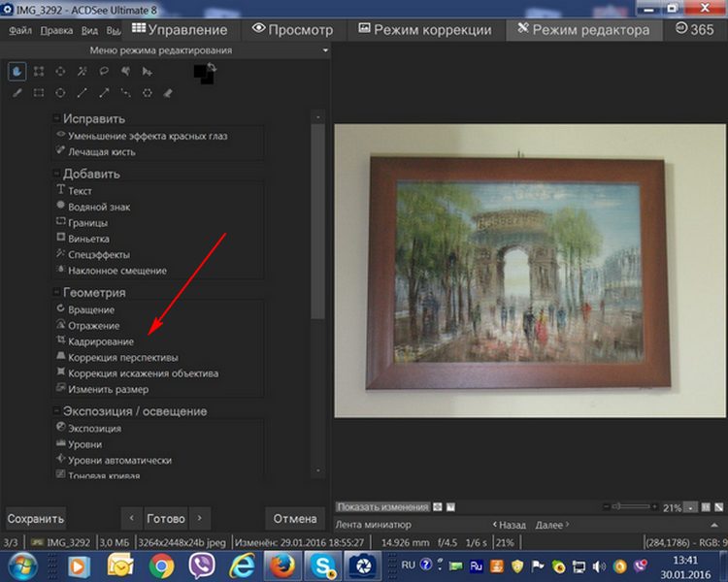
Task: Open Экспозиция tool
Action: coord(88,429)
